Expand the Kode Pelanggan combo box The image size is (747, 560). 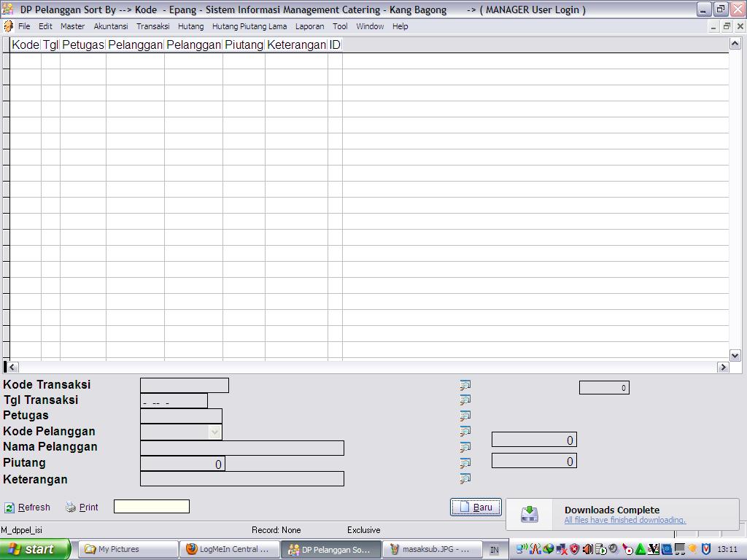point(214,432)
